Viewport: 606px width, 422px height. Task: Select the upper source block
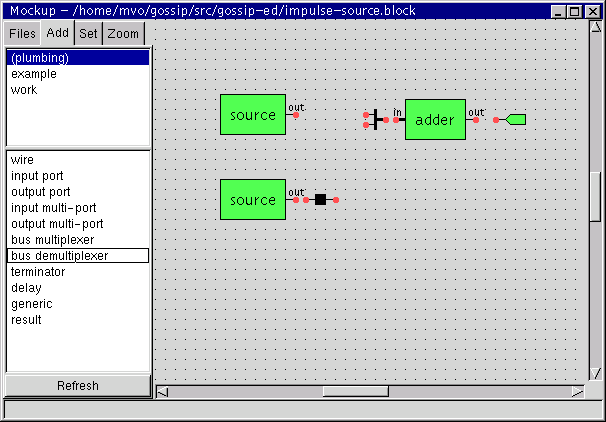point(253,114)
